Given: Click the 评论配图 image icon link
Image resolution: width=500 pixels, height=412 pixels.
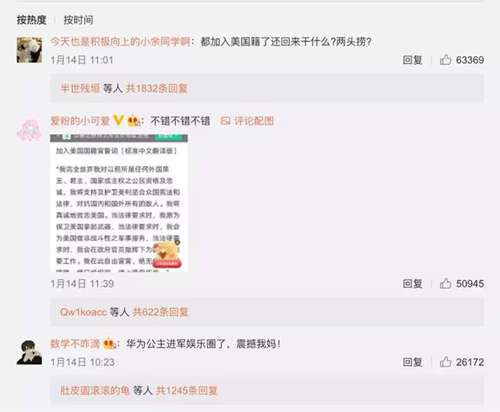Looking at the screenshot, I should point(247,121).
